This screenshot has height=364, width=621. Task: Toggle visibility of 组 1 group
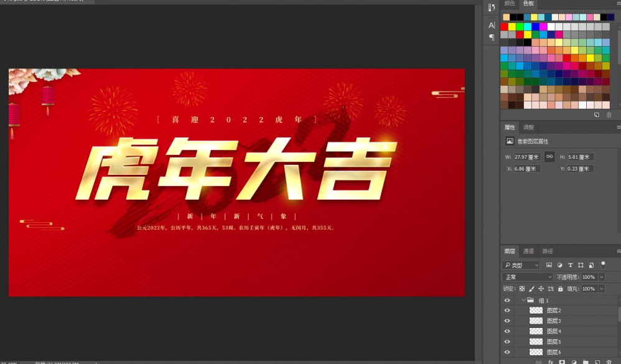(x=507, y=300)
